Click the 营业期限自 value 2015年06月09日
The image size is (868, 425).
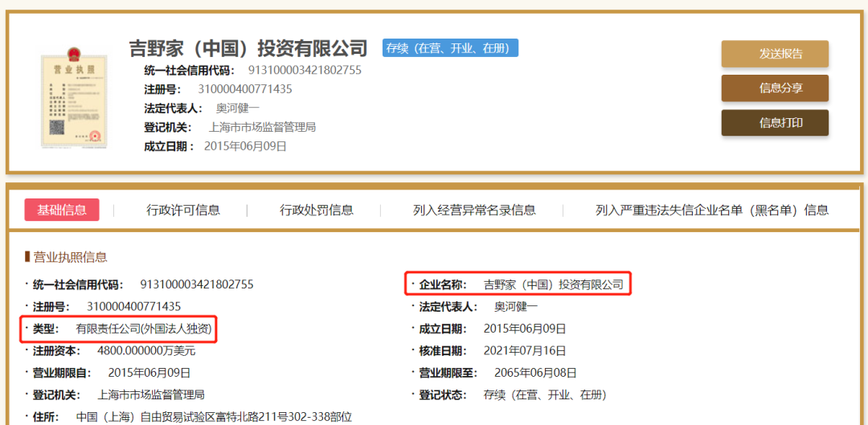pyautogui.click(x=149, y=373)
